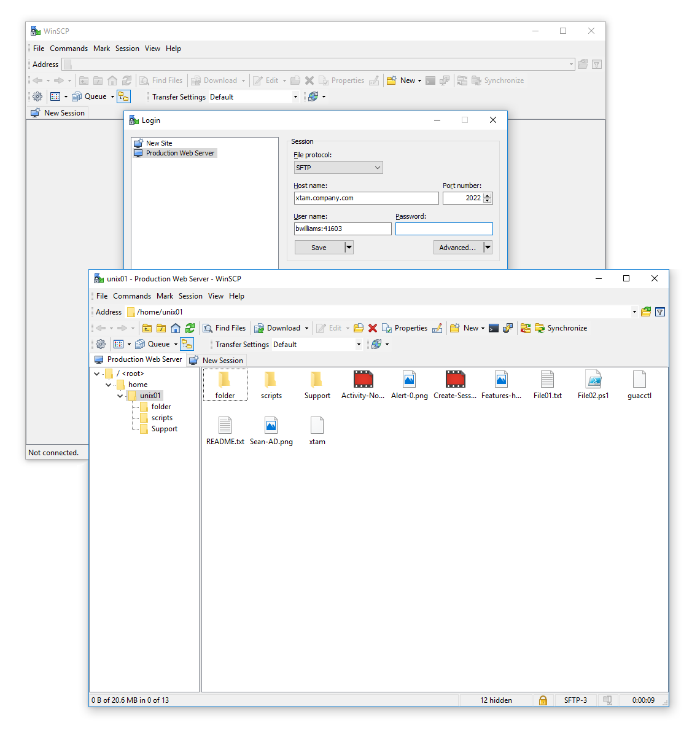Click the Home directory icon
This screenshot has height=736, width=700.
pos(176,327)
